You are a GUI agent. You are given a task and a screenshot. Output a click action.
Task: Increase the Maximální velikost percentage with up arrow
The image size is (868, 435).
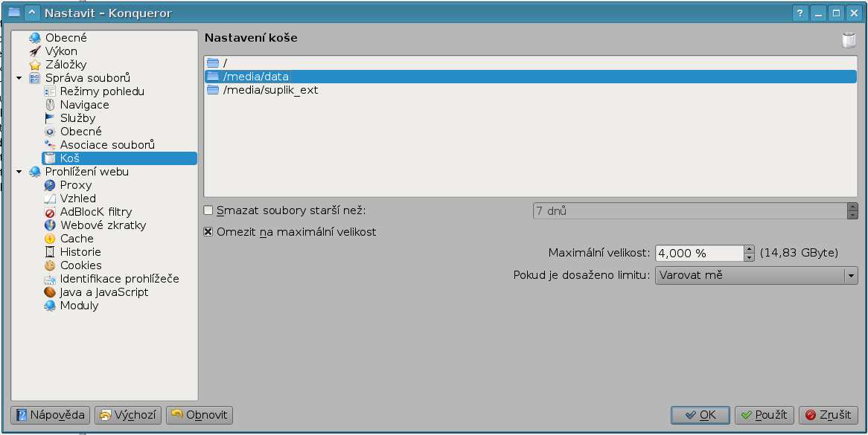tap(749, 249)
